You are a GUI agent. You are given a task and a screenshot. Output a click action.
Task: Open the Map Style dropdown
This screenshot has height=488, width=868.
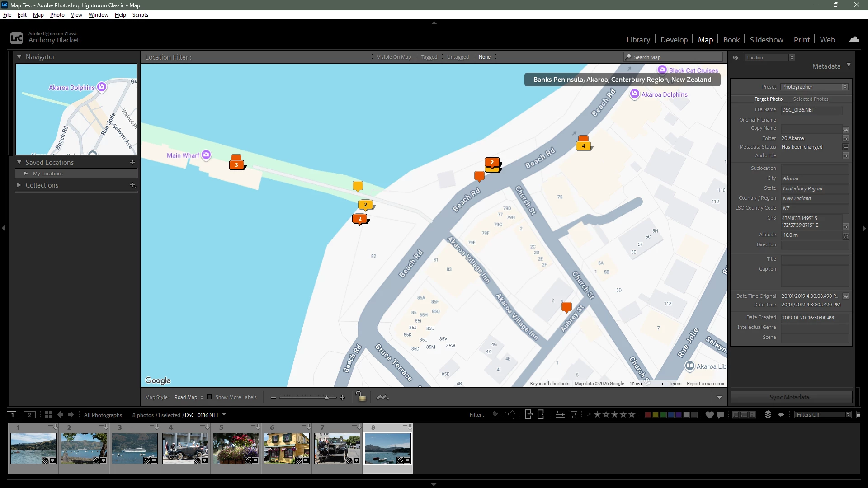[189, 397]
